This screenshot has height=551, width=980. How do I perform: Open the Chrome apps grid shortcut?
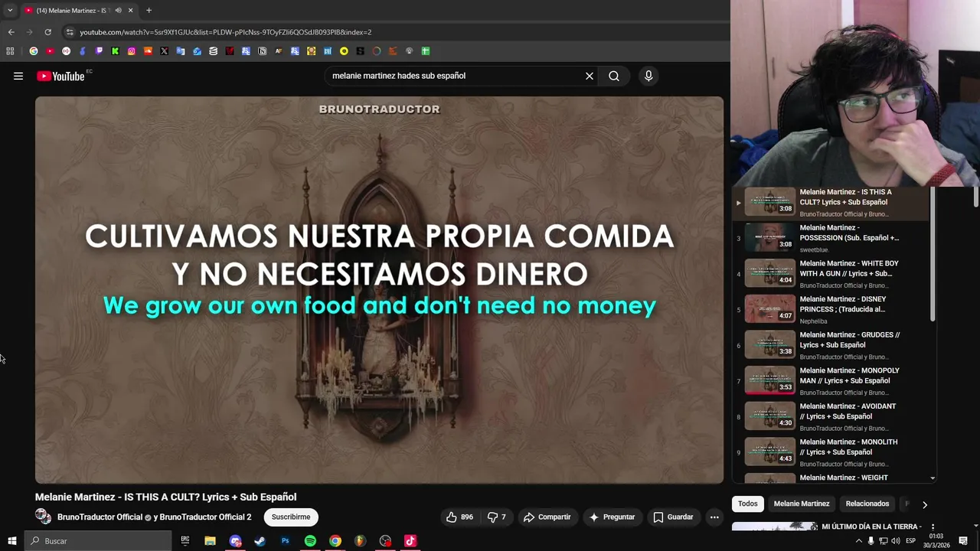10,51
